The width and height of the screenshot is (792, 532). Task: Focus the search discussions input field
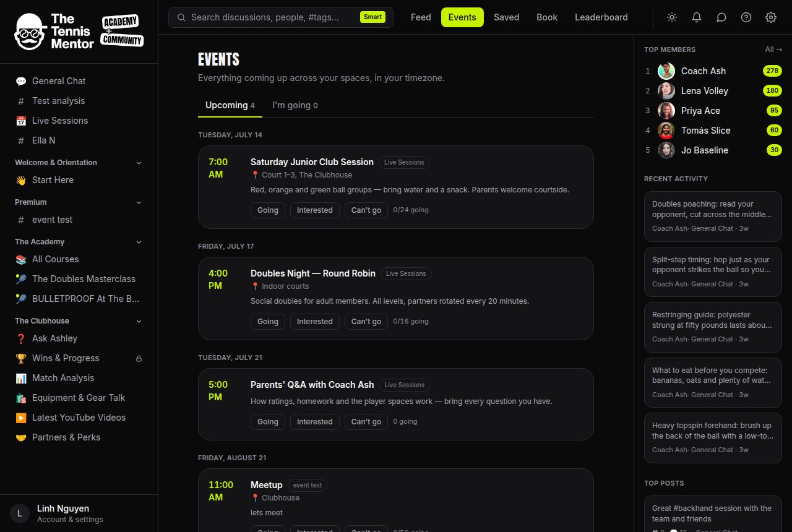[281, 17]
